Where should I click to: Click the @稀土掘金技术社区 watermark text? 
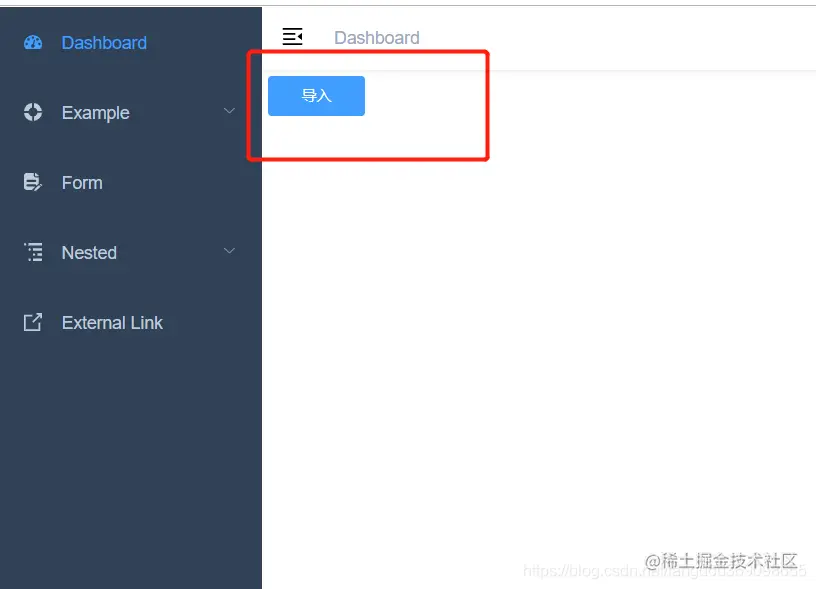[721, 561]
